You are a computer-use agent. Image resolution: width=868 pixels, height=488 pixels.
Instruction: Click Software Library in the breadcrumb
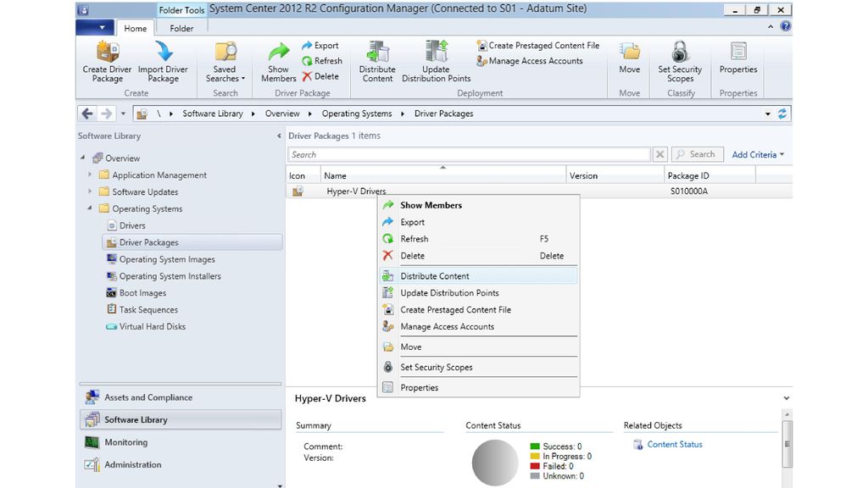click(213, 114)
